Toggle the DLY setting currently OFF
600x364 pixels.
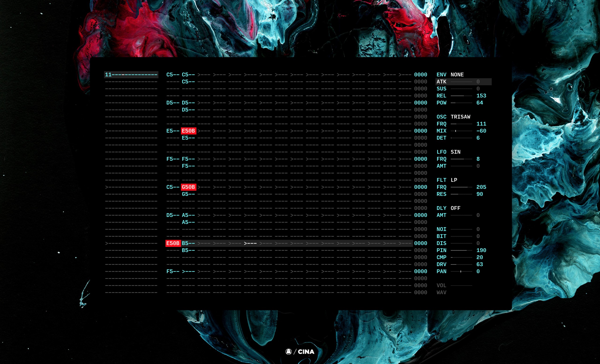pos(455,208)
